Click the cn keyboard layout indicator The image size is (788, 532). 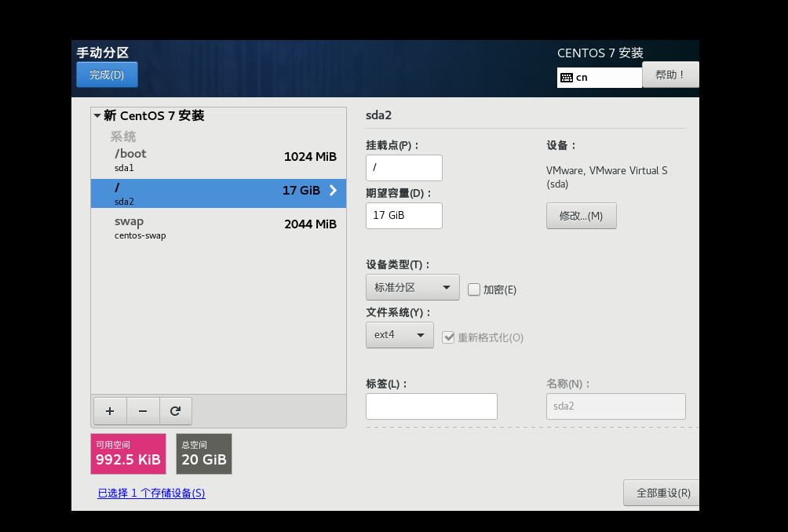(x=599, y=78)
